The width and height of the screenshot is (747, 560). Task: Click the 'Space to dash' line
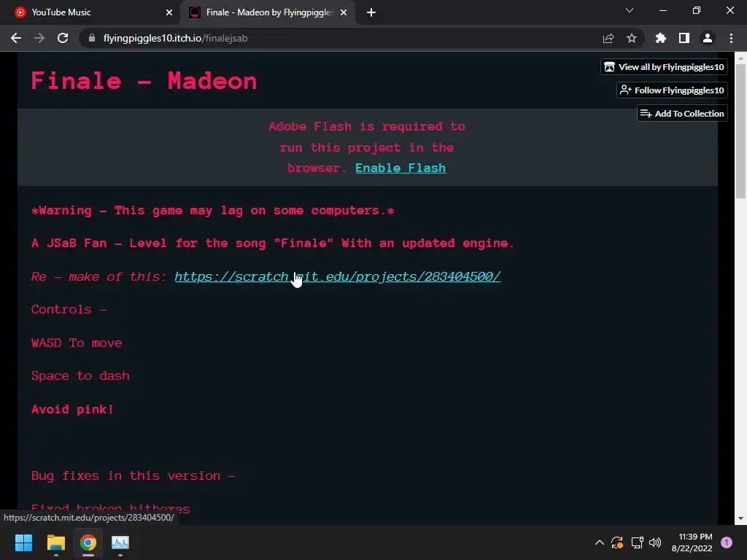[x=80, y=376]
